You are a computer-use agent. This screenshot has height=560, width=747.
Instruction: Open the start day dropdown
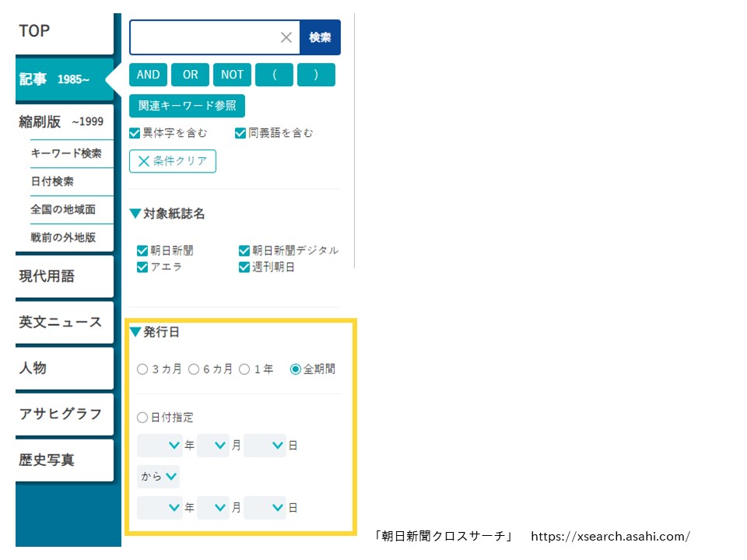point(265,445)
